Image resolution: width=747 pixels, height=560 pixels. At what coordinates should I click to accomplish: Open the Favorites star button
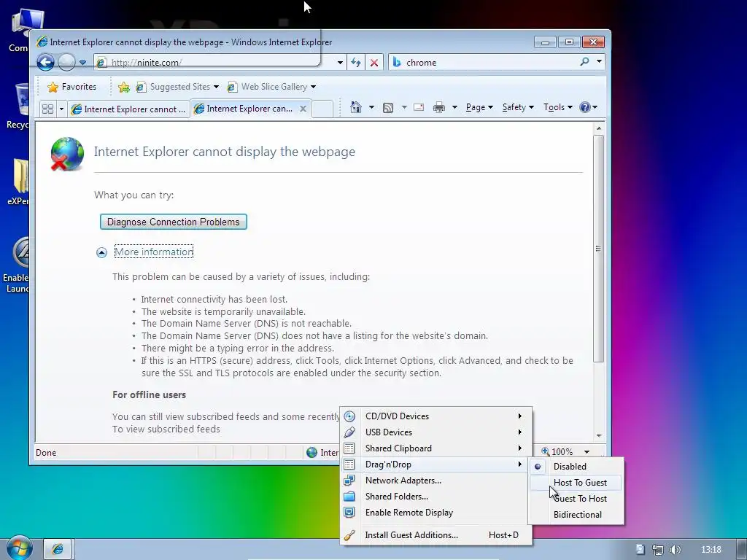point(72,87)
